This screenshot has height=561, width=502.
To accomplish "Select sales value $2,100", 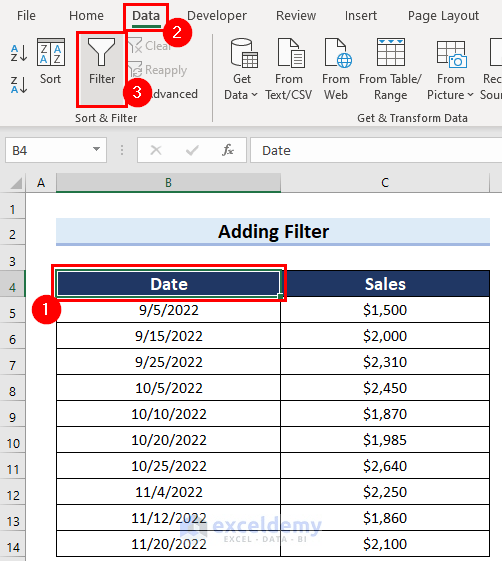I will (x=385, y=544).
